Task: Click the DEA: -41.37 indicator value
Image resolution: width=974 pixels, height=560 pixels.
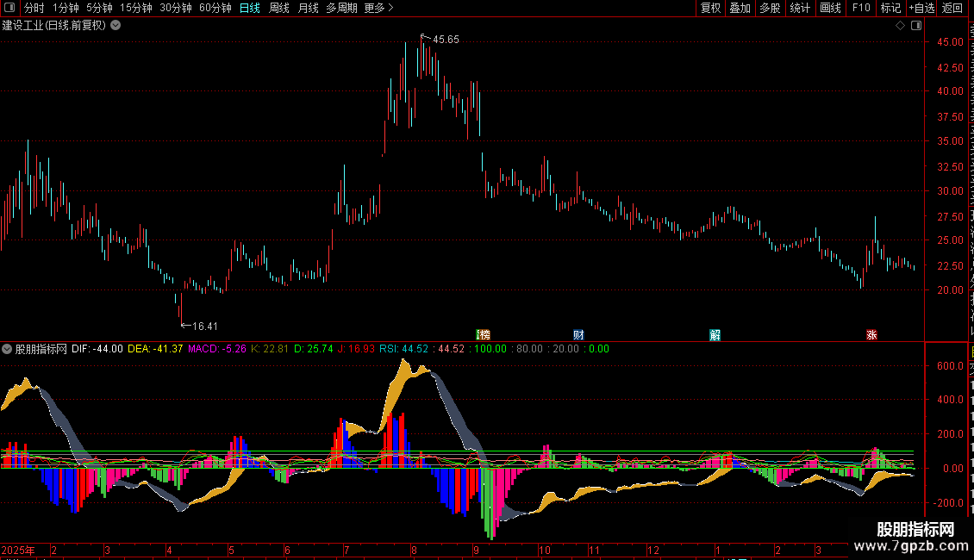Action: click(x=155, y=349)
